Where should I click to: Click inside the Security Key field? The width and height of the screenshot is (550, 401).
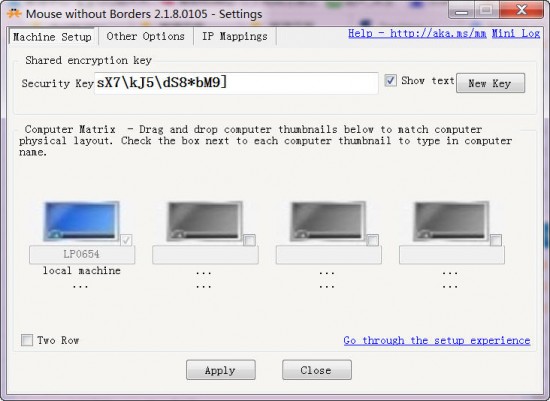236,83
